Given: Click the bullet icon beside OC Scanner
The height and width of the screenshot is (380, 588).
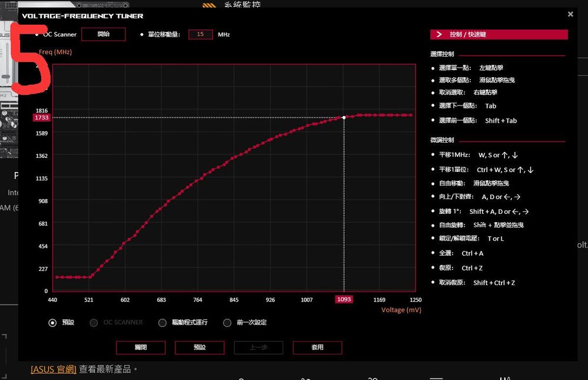Looking at the screenshot, I should [38, 34].
